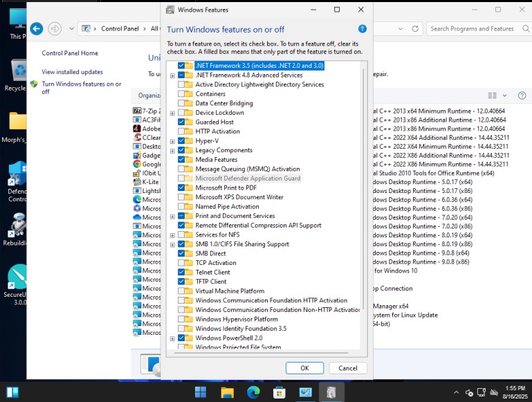Uncheck Microsoft Print to PDF
Viewport: 532px width, 402px height.
181,188
